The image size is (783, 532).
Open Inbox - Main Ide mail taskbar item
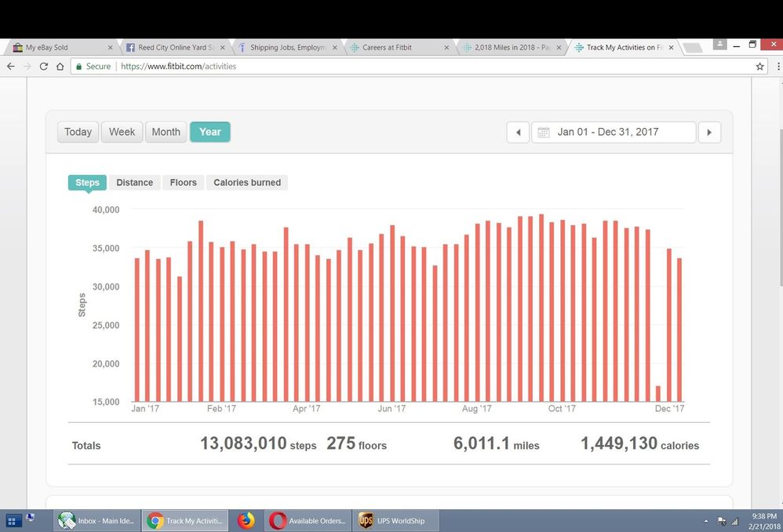97,520
